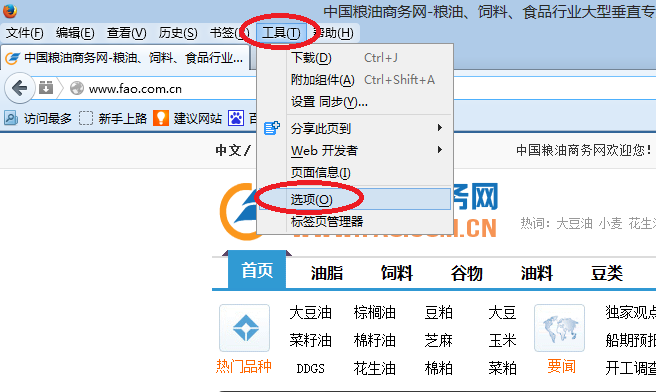Switch to the 中国粮油商务网 browser tab
The width and height of the screenshot is (656, 392).
[x=125, y=58]
